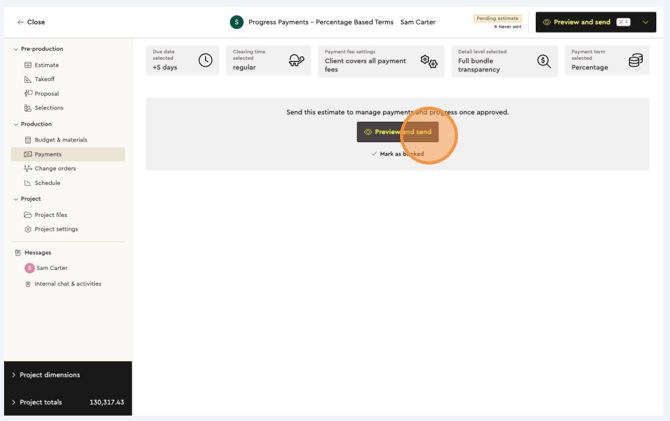Screen dimensions: 670x421
Task: Expand the Project totals panel
Action: pyautogui.click(x=14, y=402)
